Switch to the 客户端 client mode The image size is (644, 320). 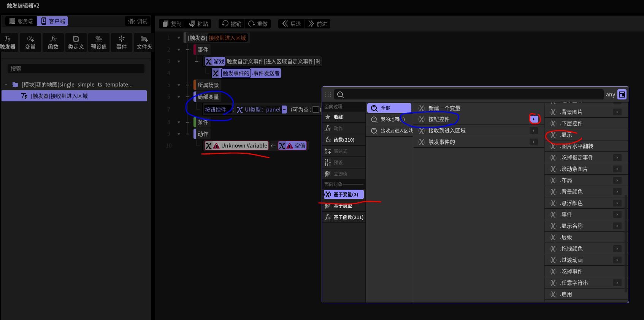[x=53, y=21]
